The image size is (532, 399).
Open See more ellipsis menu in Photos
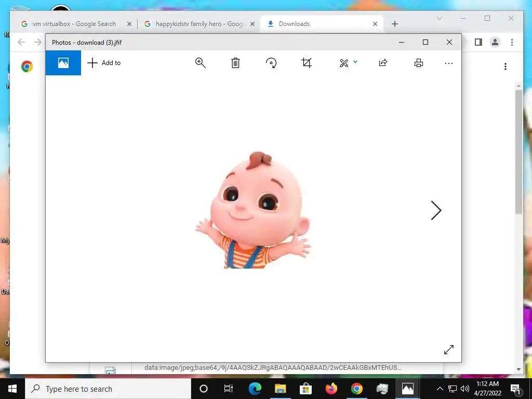(448, 63)
